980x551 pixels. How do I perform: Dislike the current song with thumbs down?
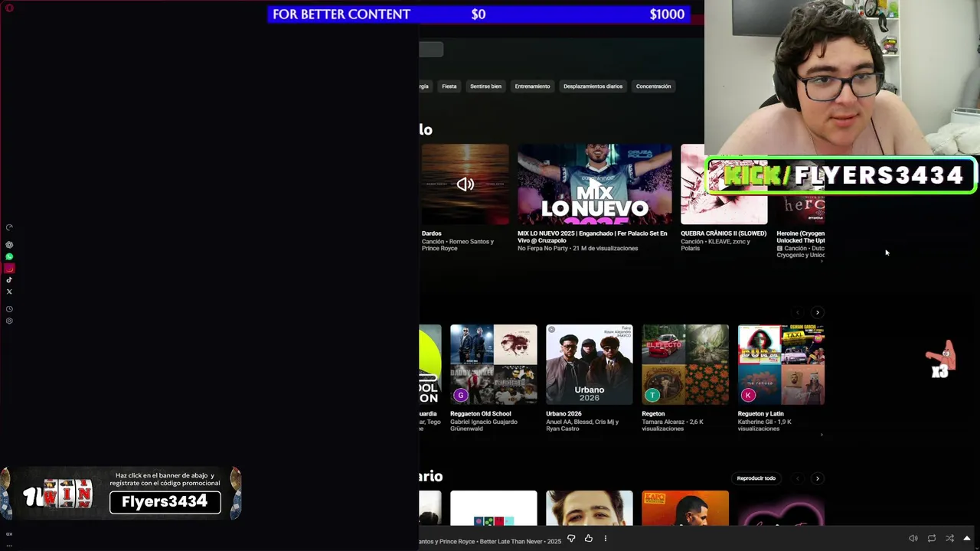[x=571, y=539]
